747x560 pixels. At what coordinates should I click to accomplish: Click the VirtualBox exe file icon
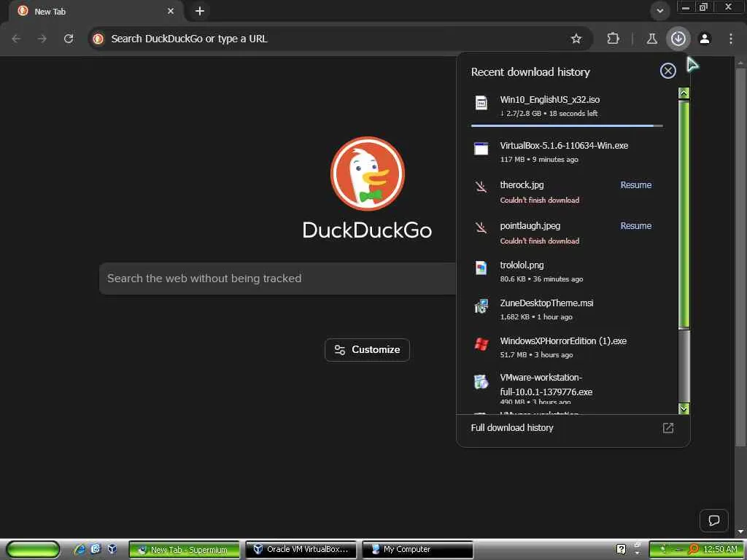(481, 149)
